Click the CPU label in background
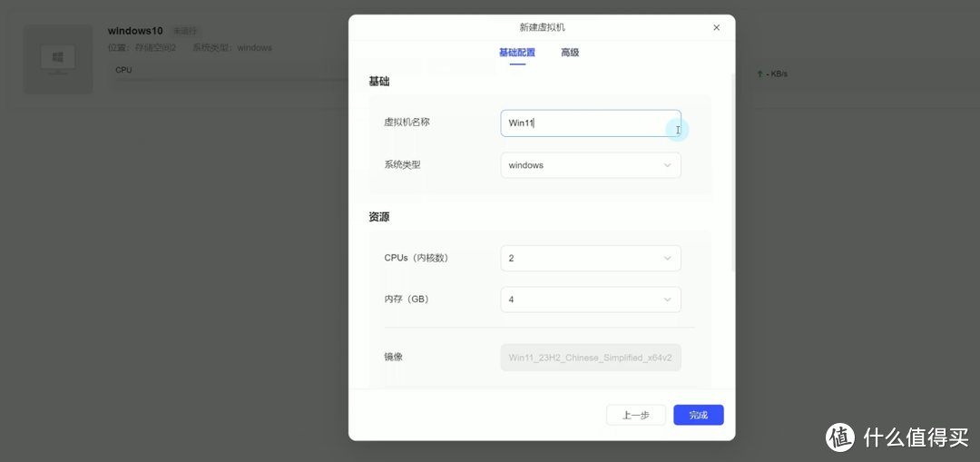Image resolution: width=980 pixels, height=462 pixels. click(123, 70)
